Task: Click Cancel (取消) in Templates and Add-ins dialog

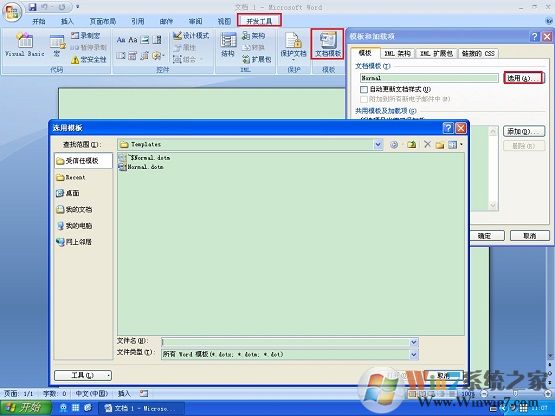Action: click(x=530, y=235)
